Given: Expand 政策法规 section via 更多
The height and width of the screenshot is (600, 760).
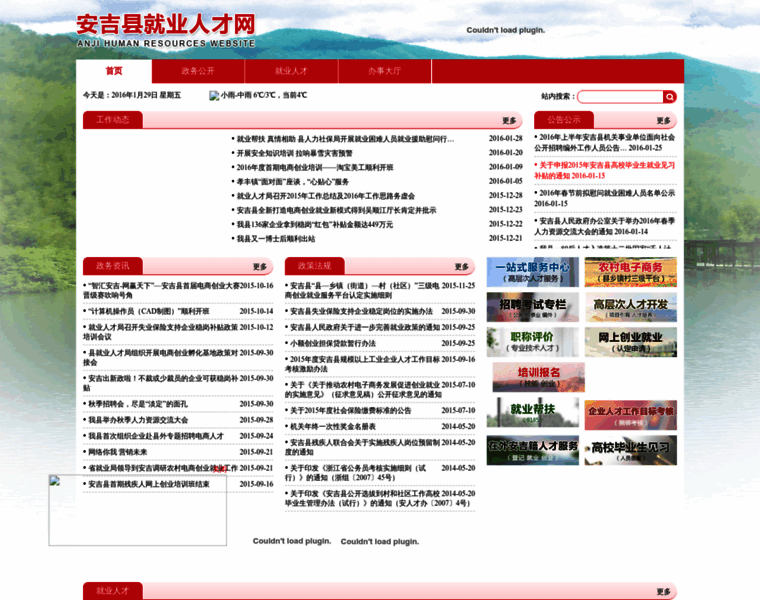Looking at the screenshot, I should coord(461,267).
